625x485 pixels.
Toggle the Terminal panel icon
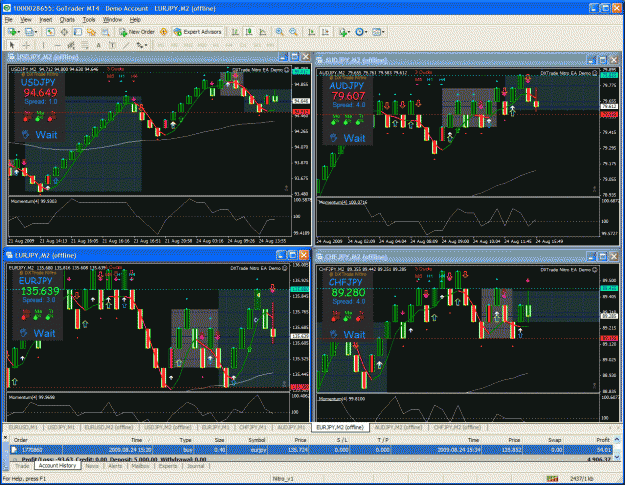[x=91, y=32]
